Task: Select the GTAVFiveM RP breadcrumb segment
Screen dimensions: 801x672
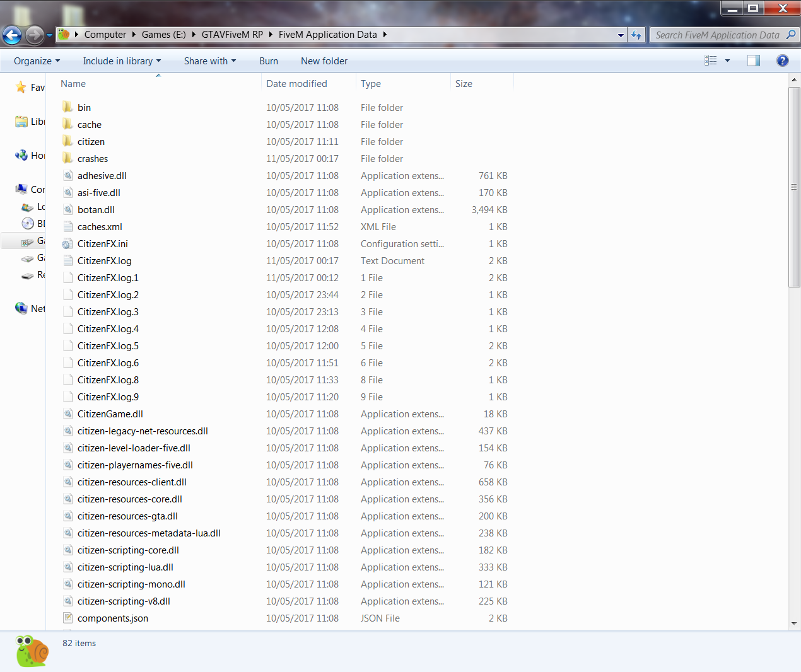Action: coord(232,35)
